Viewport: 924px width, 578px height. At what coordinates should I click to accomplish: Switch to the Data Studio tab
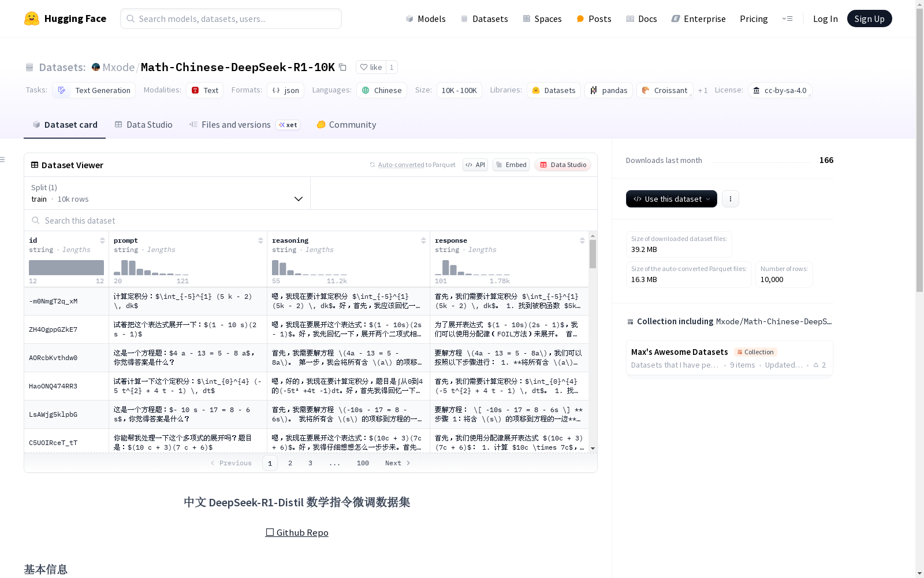tap(143, 125)
